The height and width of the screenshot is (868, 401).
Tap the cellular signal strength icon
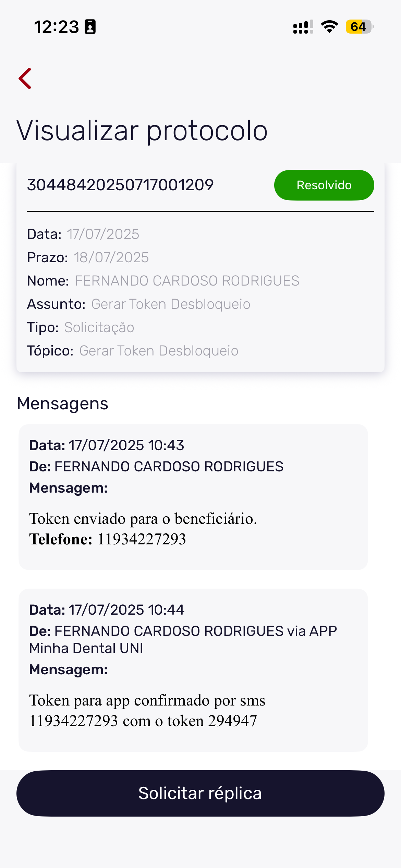point(303,27)
